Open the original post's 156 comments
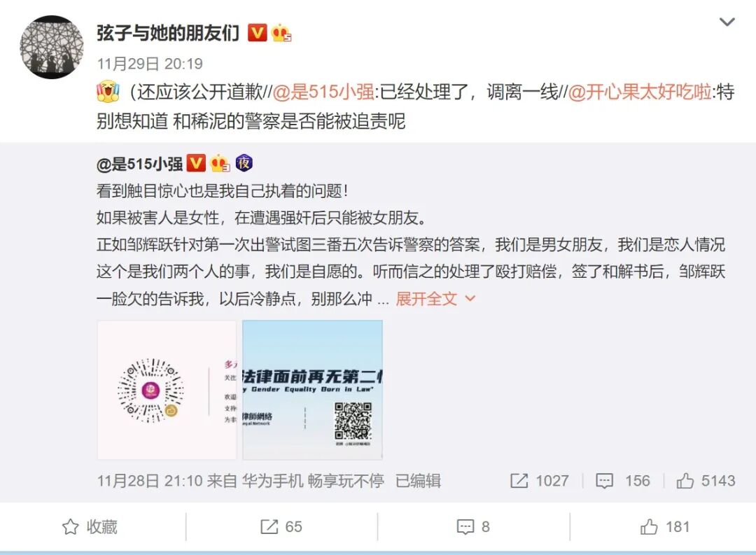This screenshot has width=756, height=555. (x=623, y=481)
